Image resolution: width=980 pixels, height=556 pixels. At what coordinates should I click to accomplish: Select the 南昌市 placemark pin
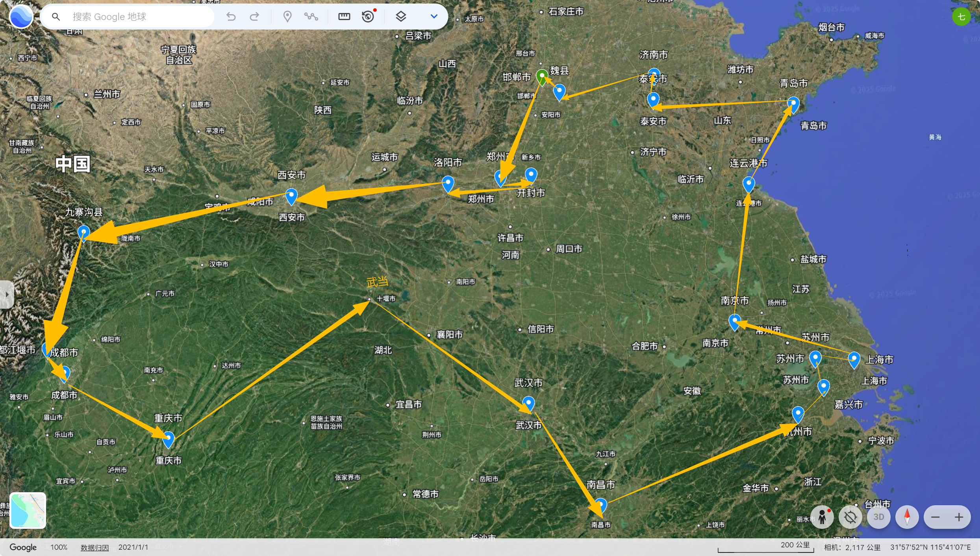(x=600, y=506)
